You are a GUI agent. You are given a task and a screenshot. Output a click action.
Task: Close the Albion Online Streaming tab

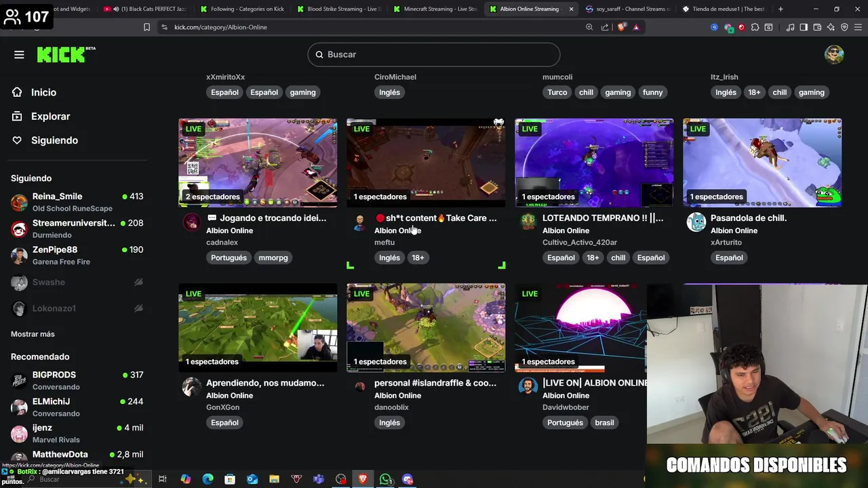point(571,9)
